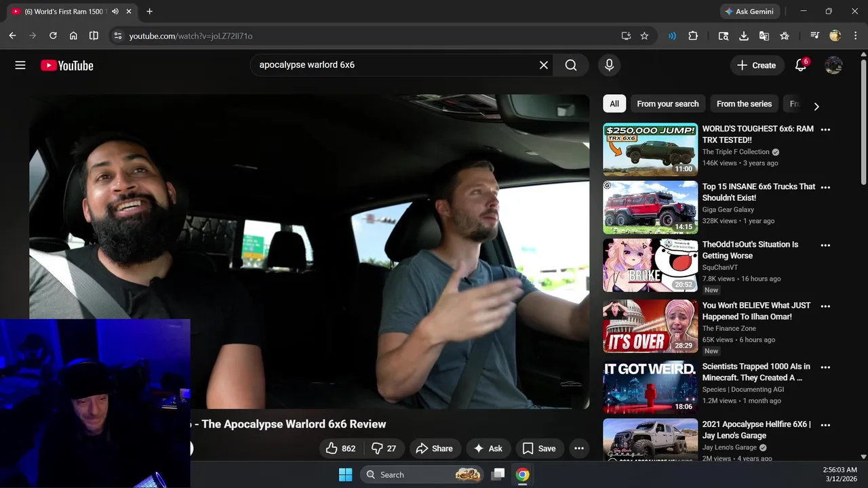Click the Google Translate toolbar icon
The height and width of the screenshot is (488, 868).
tap(764, 36)
